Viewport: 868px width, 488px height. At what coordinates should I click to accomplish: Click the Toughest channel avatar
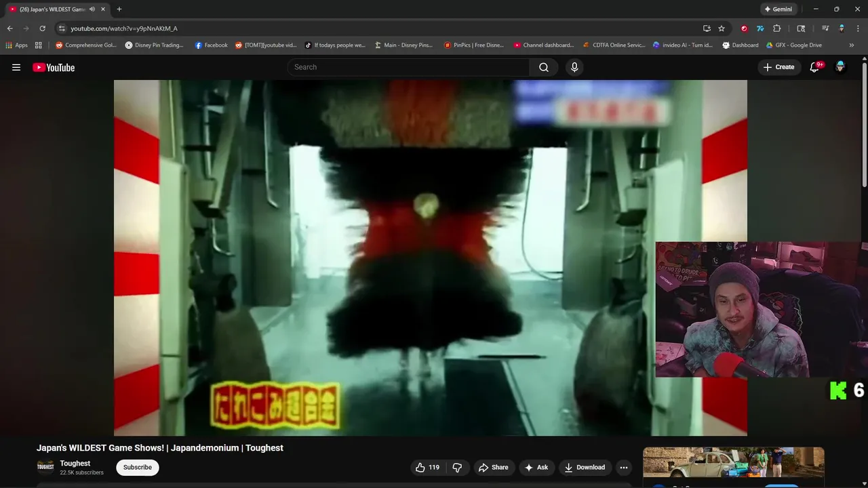pos(45,467)
